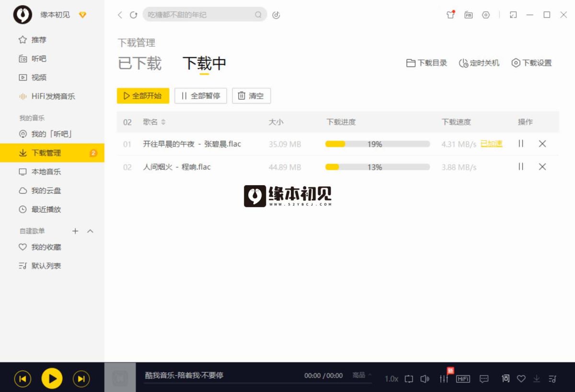Pause download of 人间烟火
Image resolution: width=575 pixels, height=392 pixels.
pyautogui.click(x=521, y=167)
